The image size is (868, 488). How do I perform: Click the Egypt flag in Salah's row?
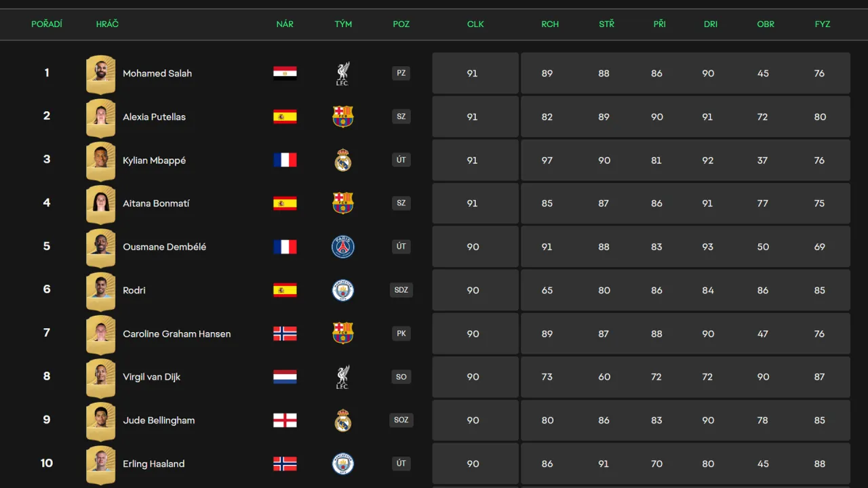coord(284,73)
